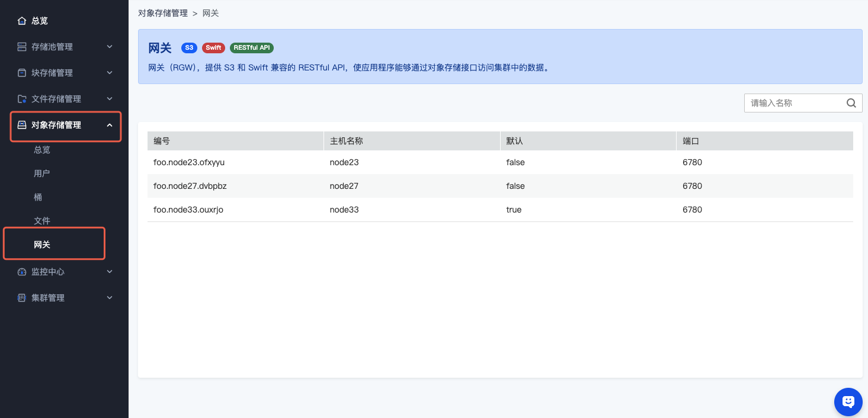Click the home icon beside 总览

pyautogui.click(x=22, y=21)
